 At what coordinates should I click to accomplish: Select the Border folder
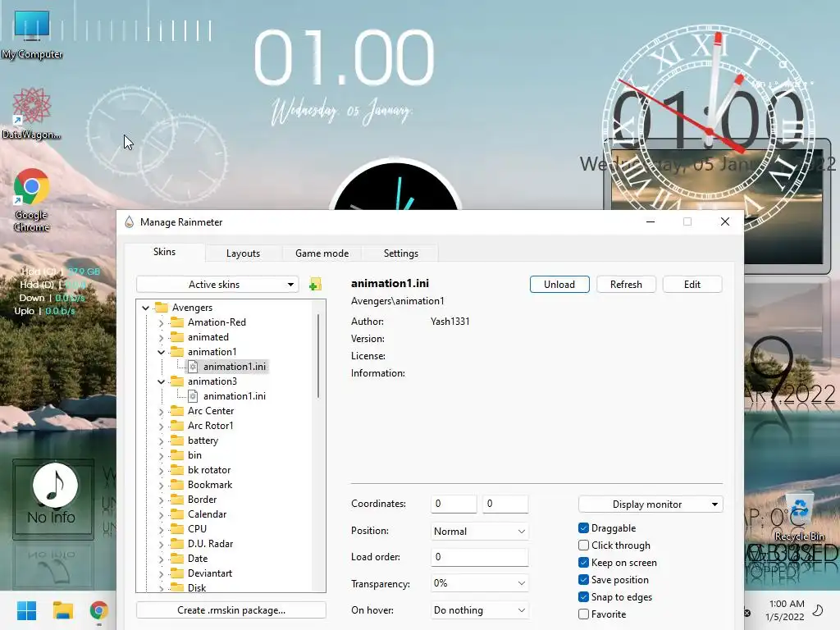coord(202,500)
